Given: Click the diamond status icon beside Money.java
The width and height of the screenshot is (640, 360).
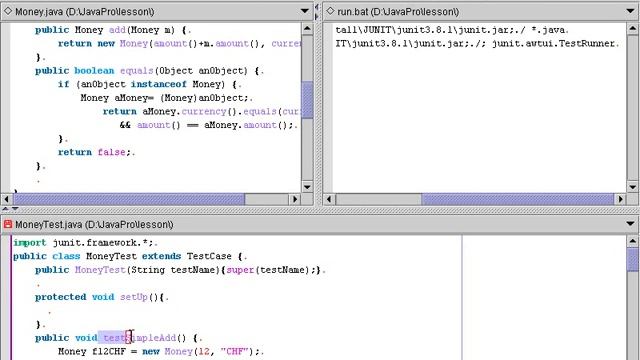Looking at the screenshot, I should pos(7,11).
